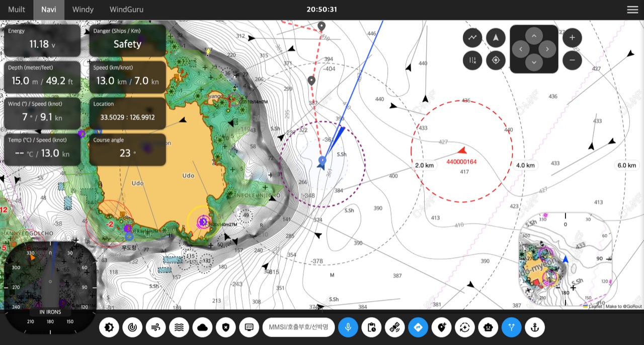Image resolution: width=644 pixels, height=345 pixels.
Task: Pan the map right with the chevron
Action: tap(547, 49)
